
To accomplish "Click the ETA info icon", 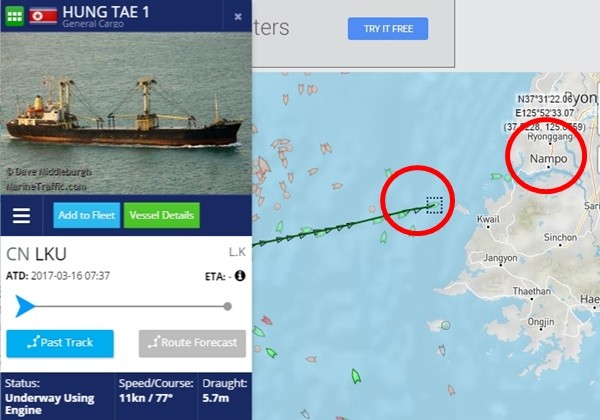I will pyautogui.click(x=240, y=275).
